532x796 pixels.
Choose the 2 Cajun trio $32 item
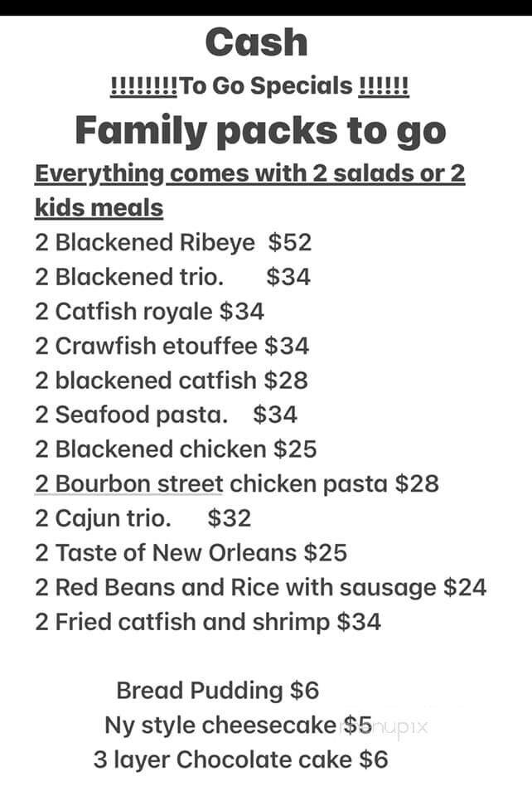pyautogui.click(x=143, y=518)
